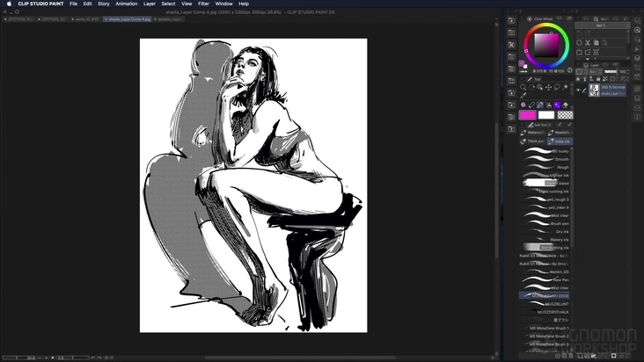Choose the Dry ink brush
The height and width of the screenshot is (362, 644).
[x=545, y=232]
